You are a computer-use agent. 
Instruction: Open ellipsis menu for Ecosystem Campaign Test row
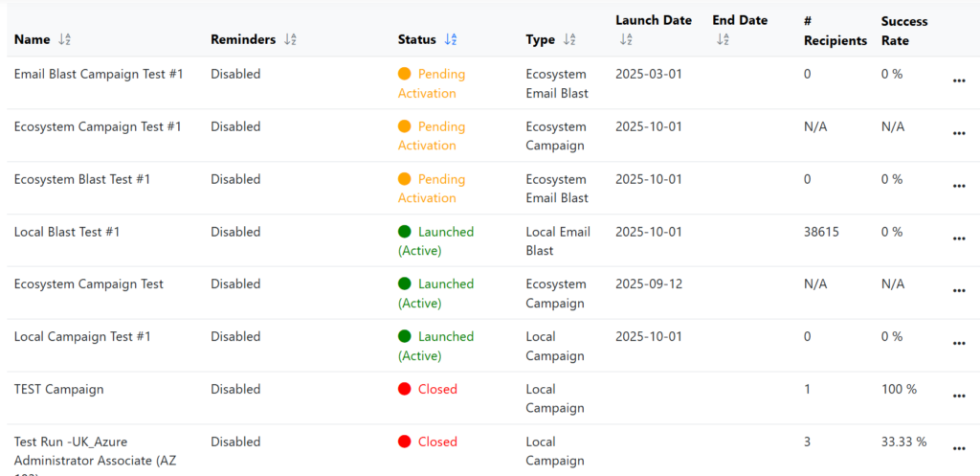tap(958, 292)
